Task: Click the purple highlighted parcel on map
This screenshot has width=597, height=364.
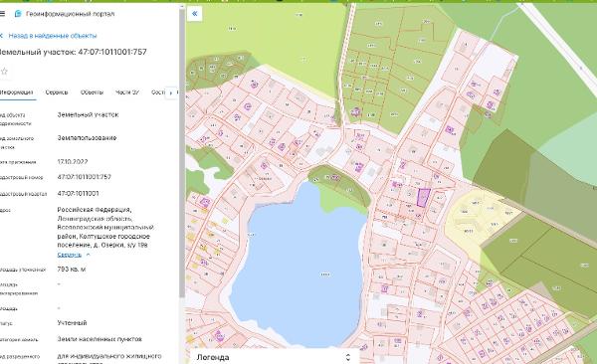Action: point(423,197)
